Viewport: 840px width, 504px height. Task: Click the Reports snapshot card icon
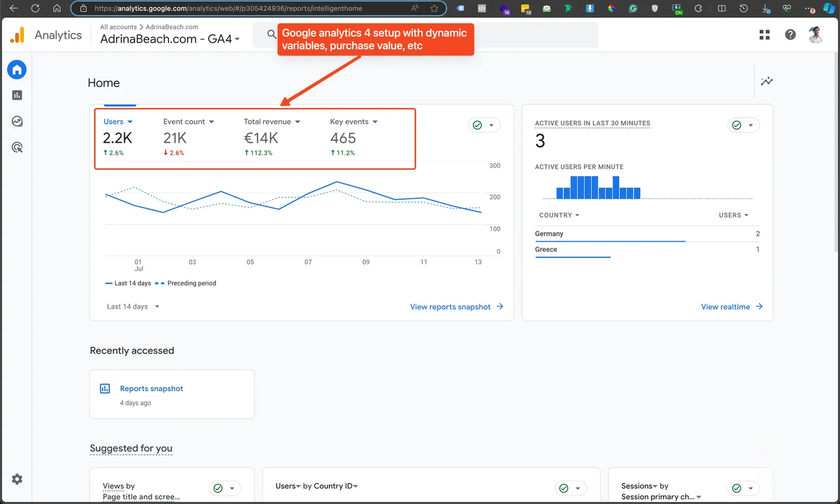point(105,388)
